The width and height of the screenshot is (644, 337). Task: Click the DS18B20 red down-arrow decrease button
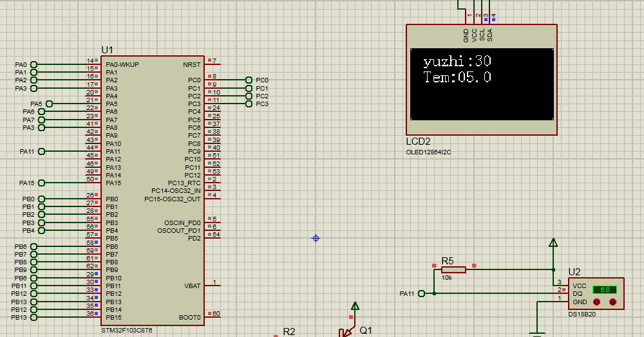tap(597, 302)
